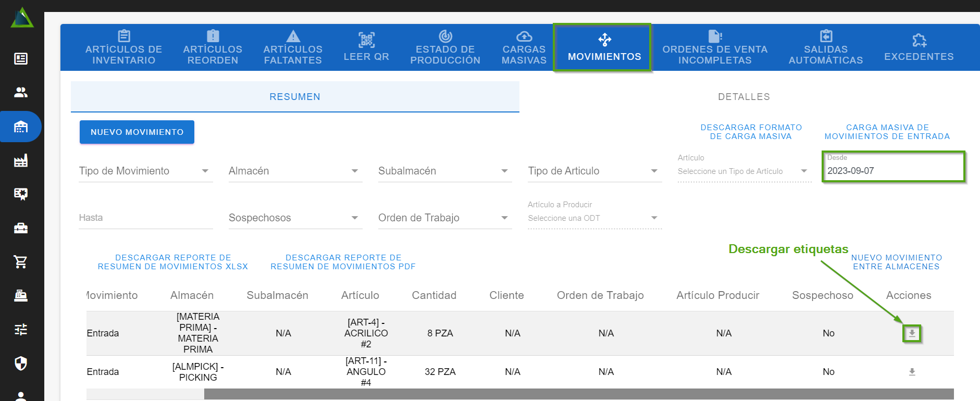Open the factory production sidebar icon
This screenshot has height=401, width=980.
click(21, 160)
